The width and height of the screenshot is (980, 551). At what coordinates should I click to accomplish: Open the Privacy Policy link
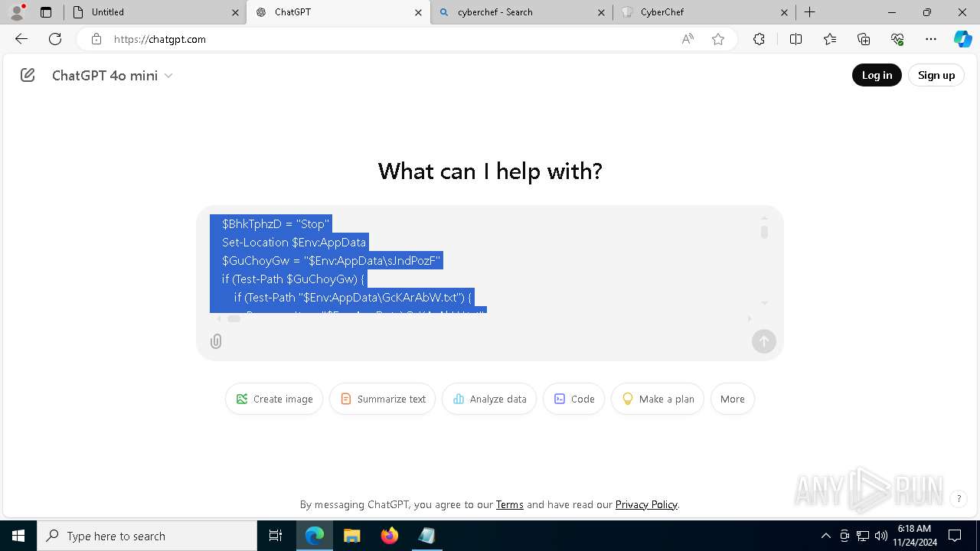[x=646, y=504]
